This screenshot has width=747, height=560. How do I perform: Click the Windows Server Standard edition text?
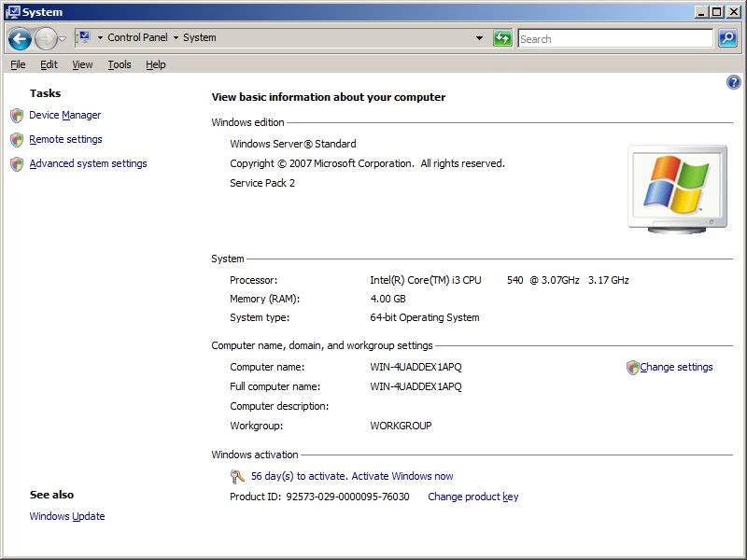(293, 144)
